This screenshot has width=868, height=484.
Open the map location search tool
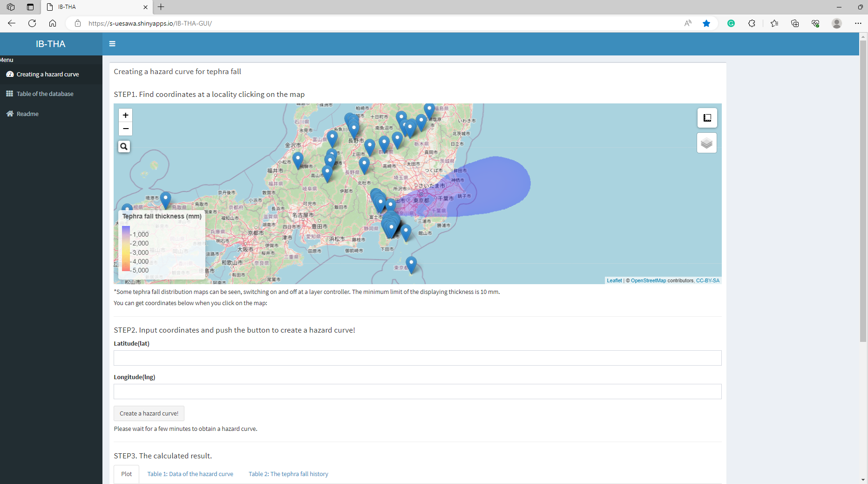point(124,146)
